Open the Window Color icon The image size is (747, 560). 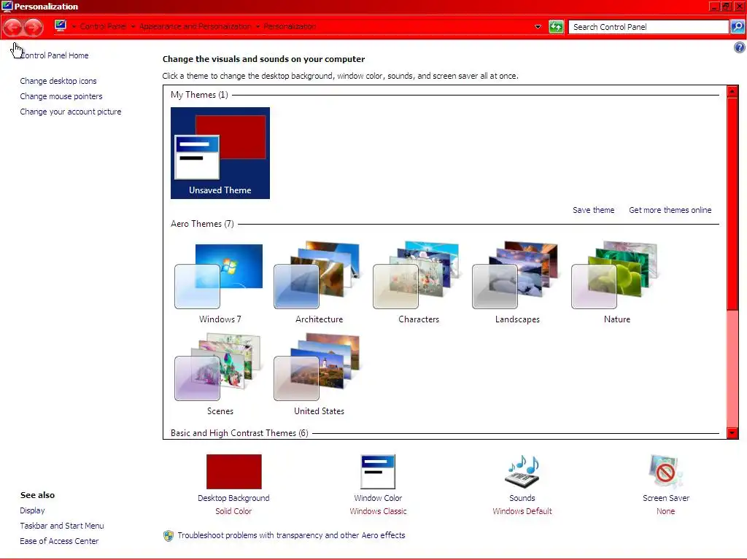tap(378, 472)
